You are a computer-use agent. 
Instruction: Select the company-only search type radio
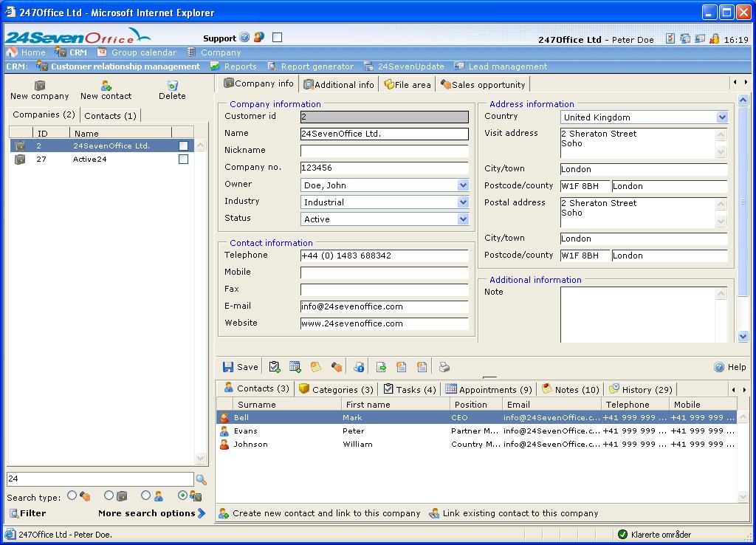click(x=109, y=496)
